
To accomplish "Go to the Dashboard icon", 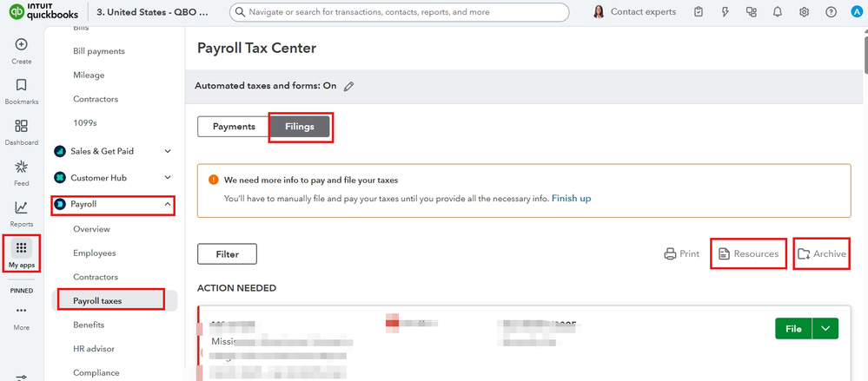I will coord(21,126).
